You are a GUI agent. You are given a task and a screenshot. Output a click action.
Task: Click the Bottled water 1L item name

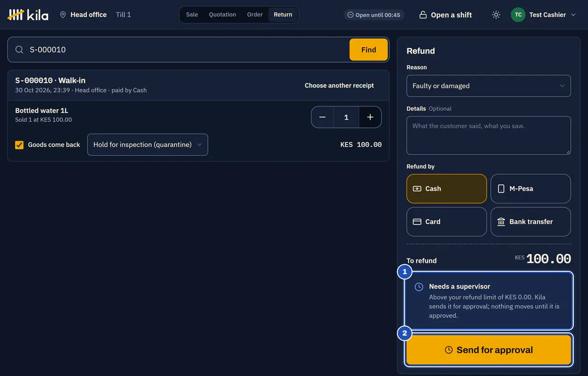click(x=42, y=111)
